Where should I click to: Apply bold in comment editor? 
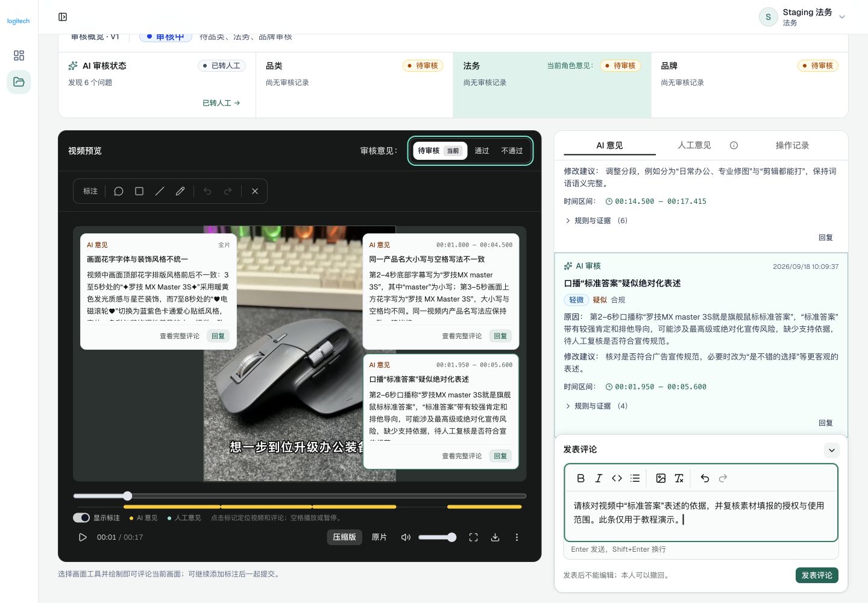click(x=580, y=478)
